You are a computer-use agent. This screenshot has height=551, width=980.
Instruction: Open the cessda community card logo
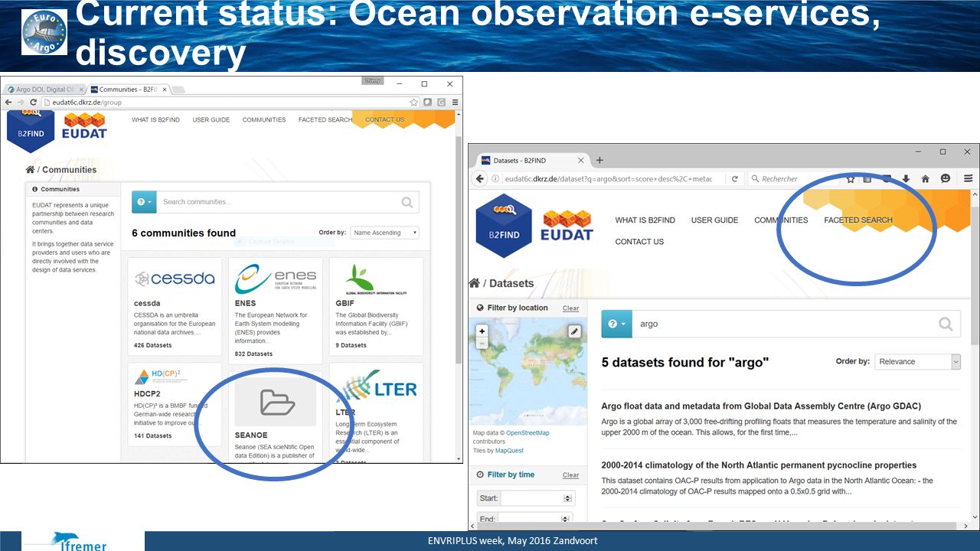pyautogui.click(x=175, y=279)
